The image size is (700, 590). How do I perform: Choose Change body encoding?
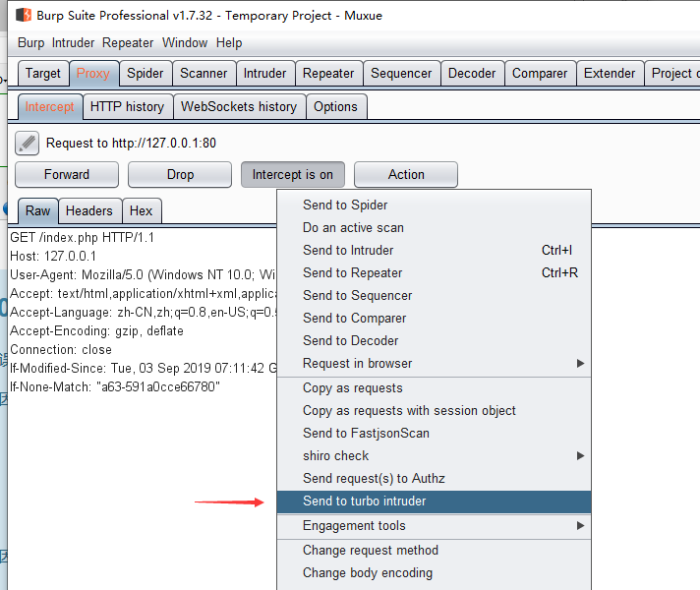[434, 573]
